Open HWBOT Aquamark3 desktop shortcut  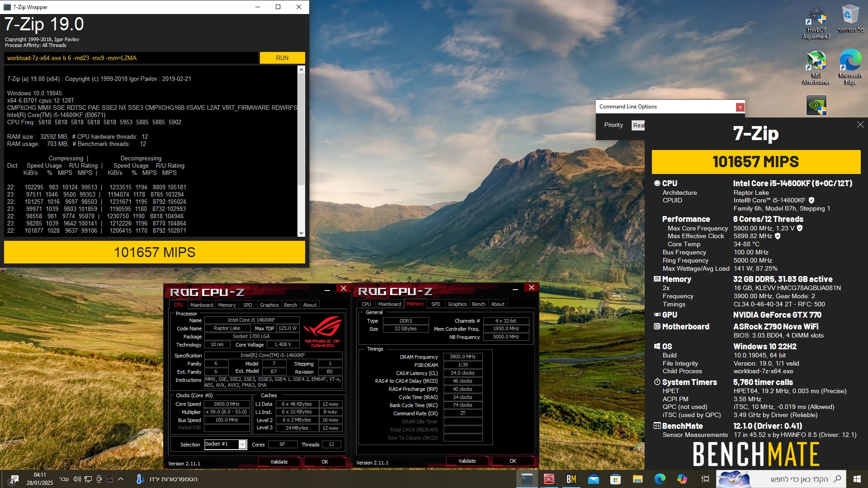tap(816, 23)
